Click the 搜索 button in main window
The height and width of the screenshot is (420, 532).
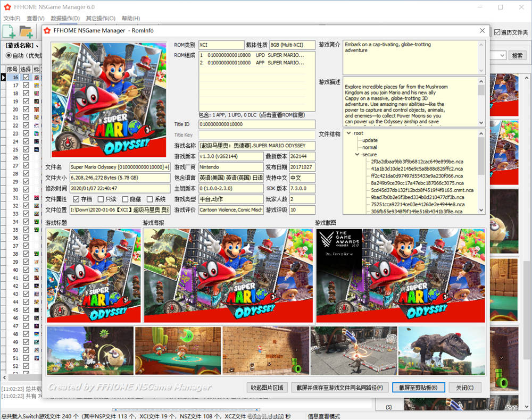(517, 56)
